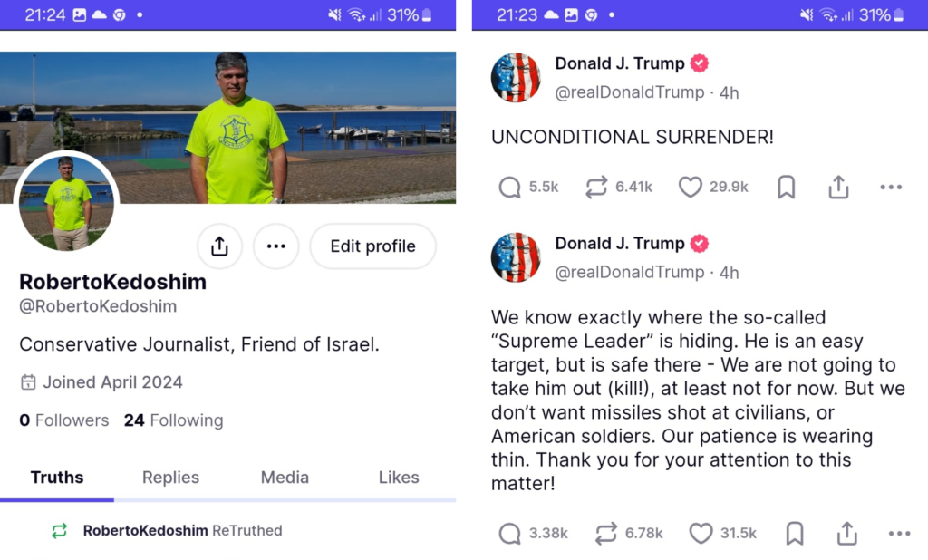Like the UNCONDITIONAL SURRENDER post
Image resolution: width=928 pixels, height=560 pixels.
coord(691,188)
